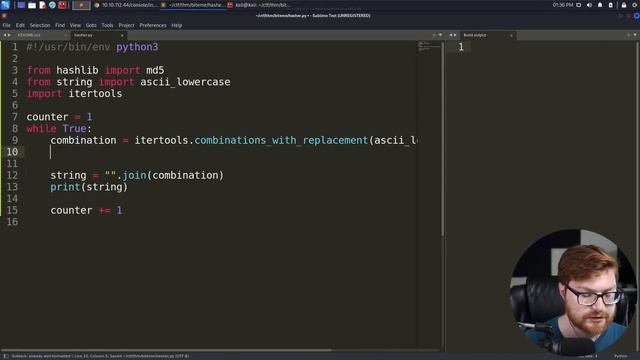Viewport: 640px width, 360px height.
Task: Click the blue desktop icon in the panel
Action: pyautogui.click(x=21, y=5)
